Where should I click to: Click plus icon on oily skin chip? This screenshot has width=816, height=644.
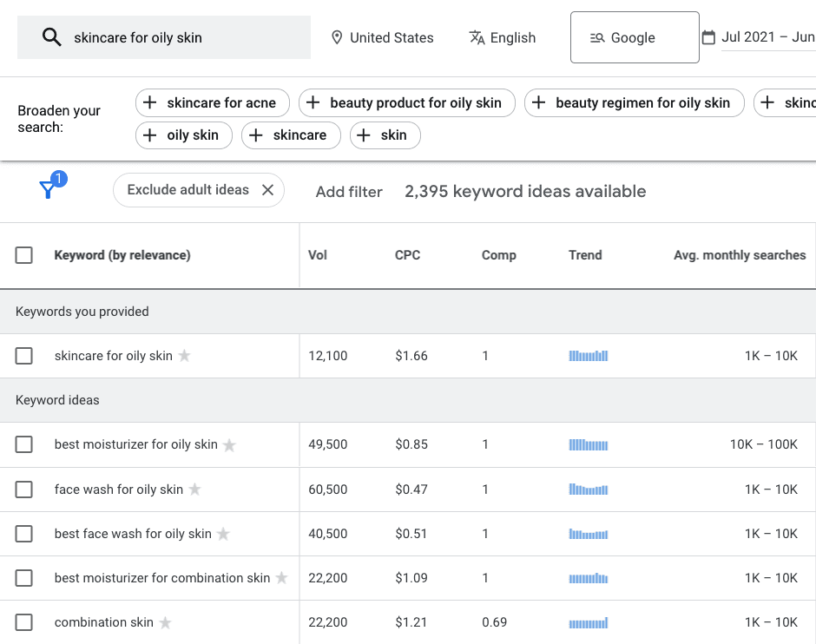pyautogui.click(x=150, y=135)
